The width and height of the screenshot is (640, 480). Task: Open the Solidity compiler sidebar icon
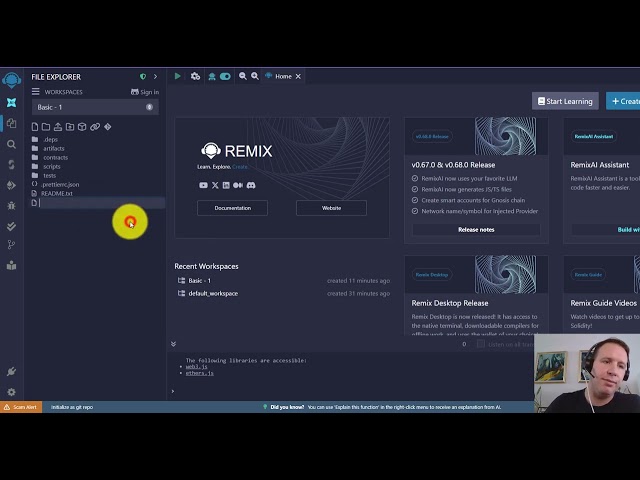pyautogui.click(x=11, y=164)
